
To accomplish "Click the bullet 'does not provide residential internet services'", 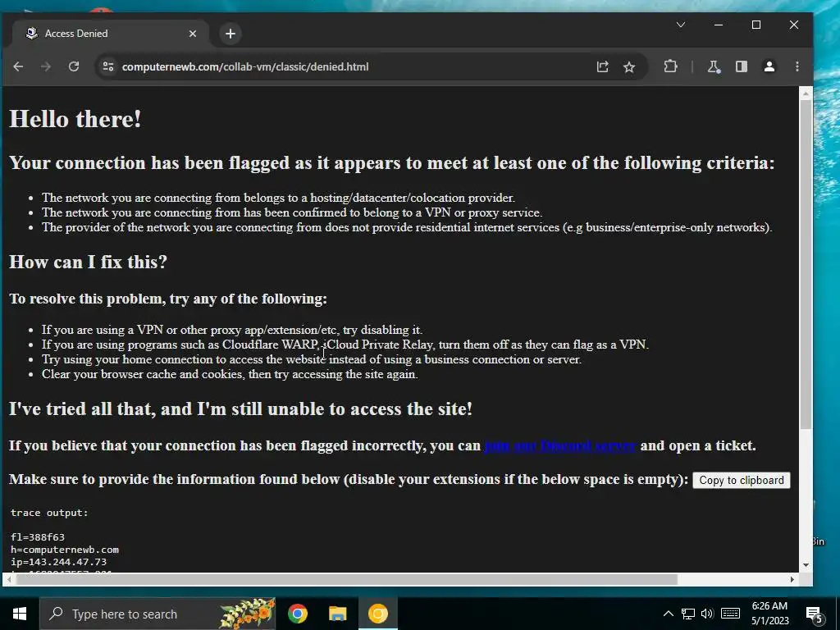I will click(x=407, y=227).
